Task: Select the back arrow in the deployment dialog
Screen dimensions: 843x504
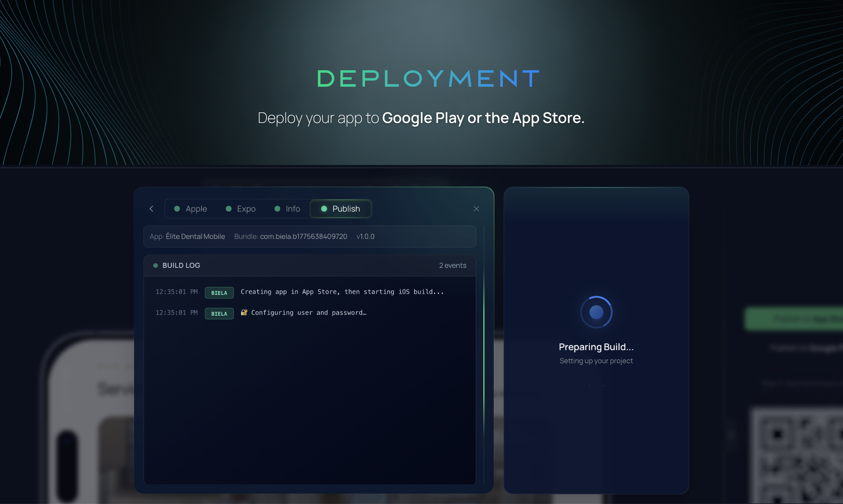Action: pyautogui.click(x=151, y=208)
